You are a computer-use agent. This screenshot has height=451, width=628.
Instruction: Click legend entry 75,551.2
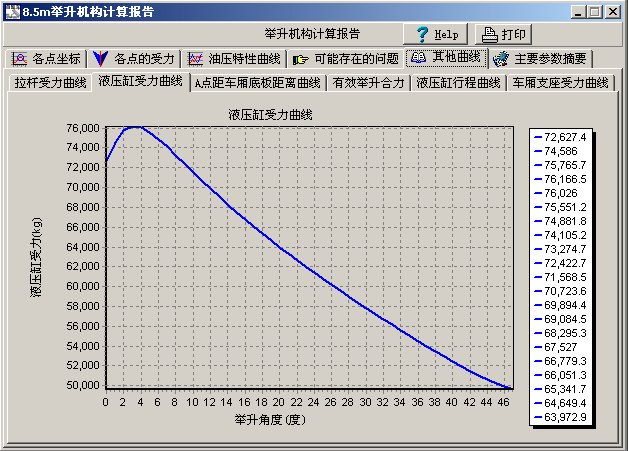pos(560,207)
